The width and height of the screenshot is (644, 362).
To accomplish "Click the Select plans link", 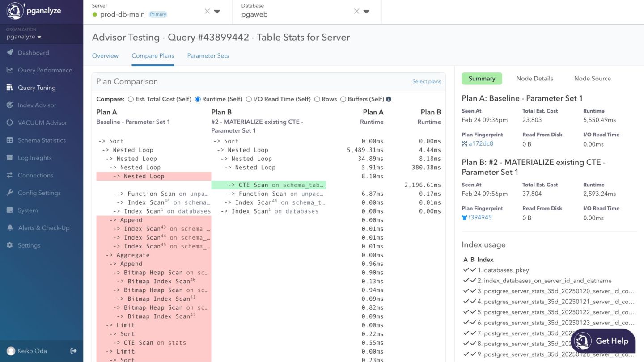I will pos(426,81).
